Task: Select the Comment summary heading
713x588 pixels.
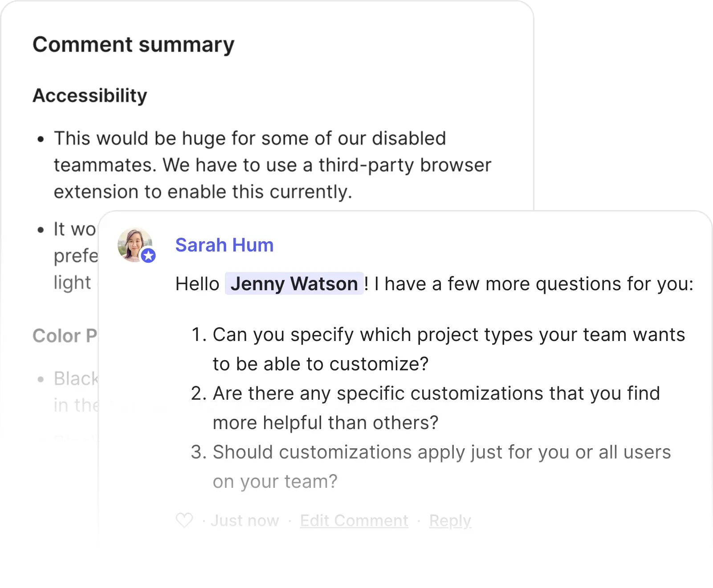Action: [134, 44]
